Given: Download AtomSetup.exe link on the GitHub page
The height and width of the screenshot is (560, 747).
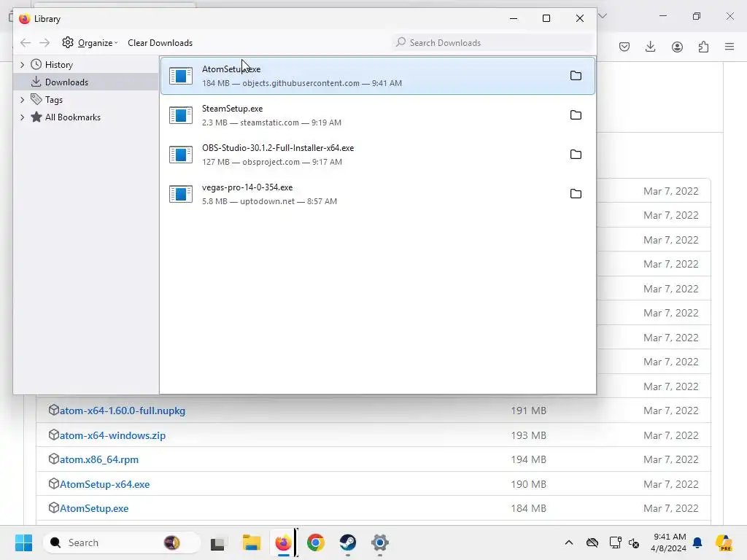Looking at the screenshot, I should point(94,508).
